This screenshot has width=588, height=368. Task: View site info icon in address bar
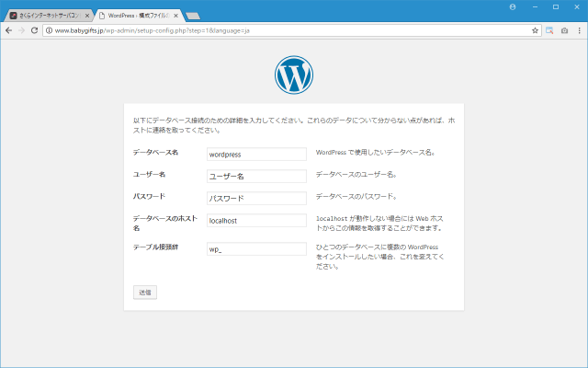pos(49,30)
